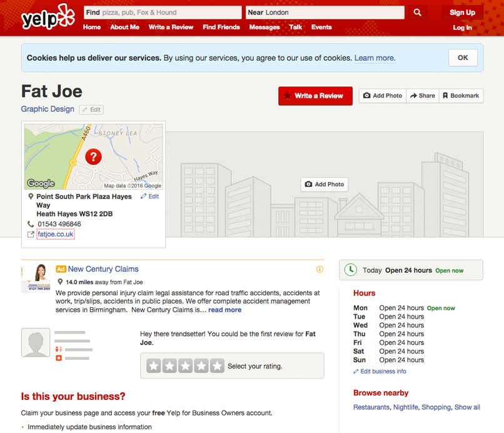
Task: Browse nearby Restaurants link
Action: [371, 407]
